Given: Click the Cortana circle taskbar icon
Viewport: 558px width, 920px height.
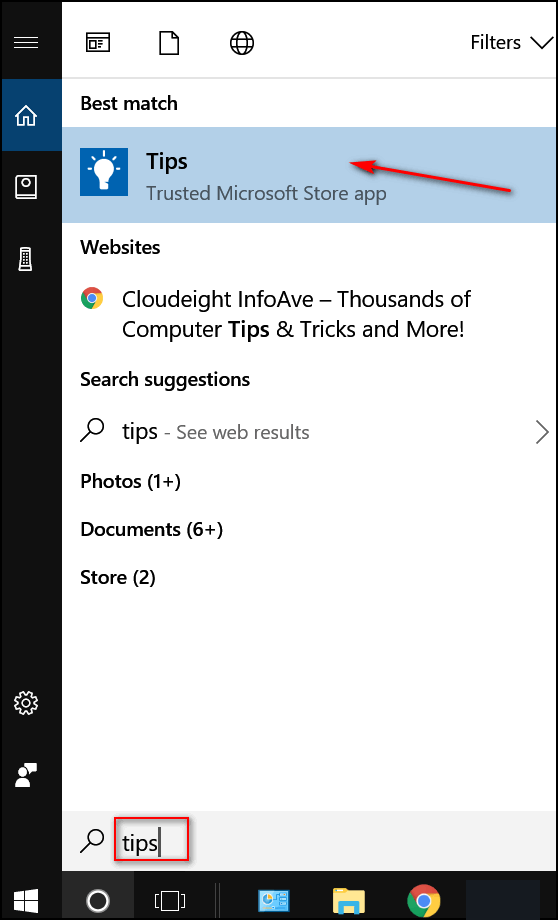Looking at the screenshot, I should pos(97,900).
